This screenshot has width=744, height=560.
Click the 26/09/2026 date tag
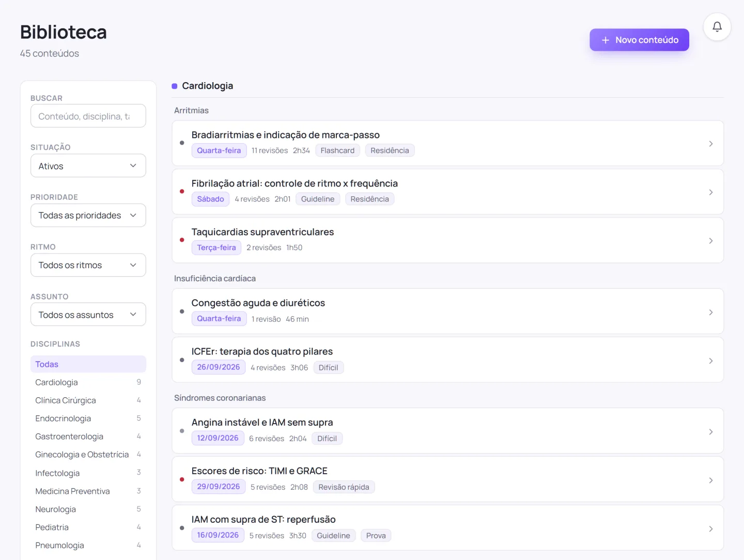[x=219, y=367]
